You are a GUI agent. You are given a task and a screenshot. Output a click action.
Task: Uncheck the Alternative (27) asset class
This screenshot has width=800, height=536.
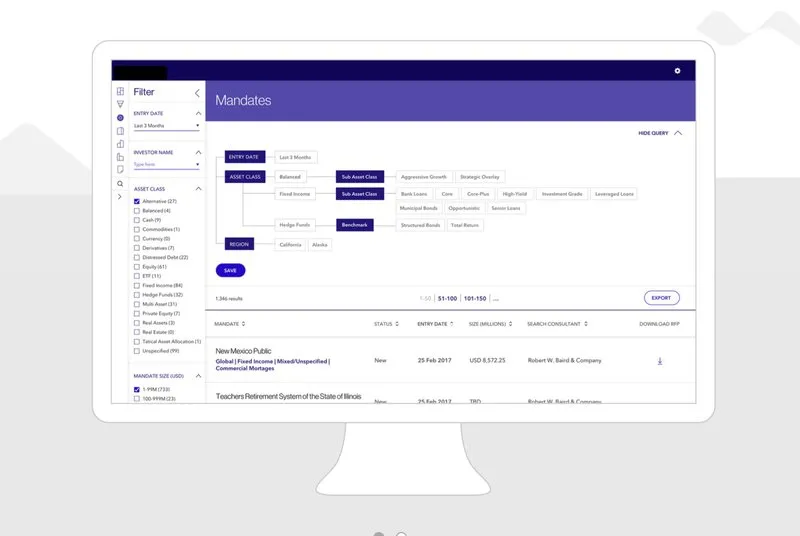[137, 201]
